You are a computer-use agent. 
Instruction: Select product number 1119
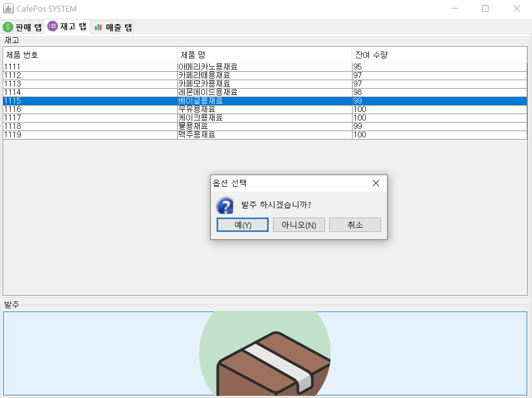pos(90,135)
